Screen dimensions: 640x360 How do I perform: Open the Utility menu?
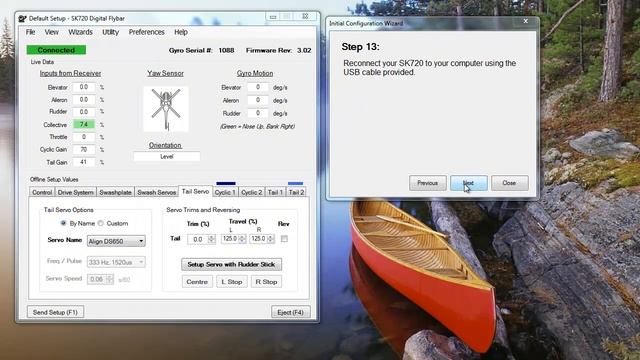tap(110, 32)
